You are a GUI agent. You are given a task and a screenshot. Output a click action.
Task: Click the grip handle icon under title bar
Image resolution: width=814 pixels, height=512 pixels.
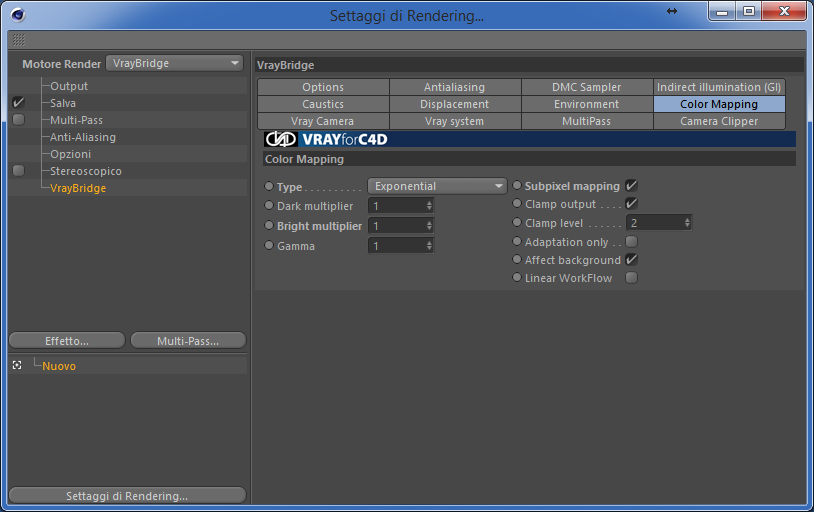click(x=19, y=39)
